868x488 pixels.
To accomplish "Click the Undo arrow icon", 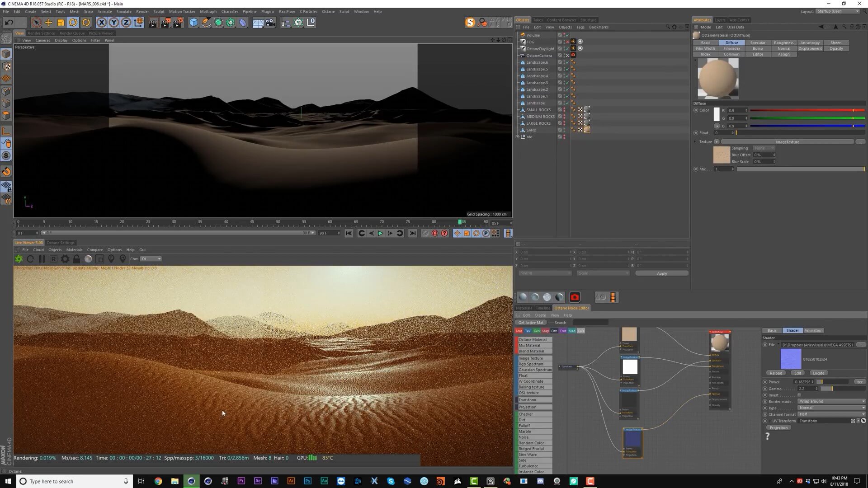I will (x=9, y=23).
